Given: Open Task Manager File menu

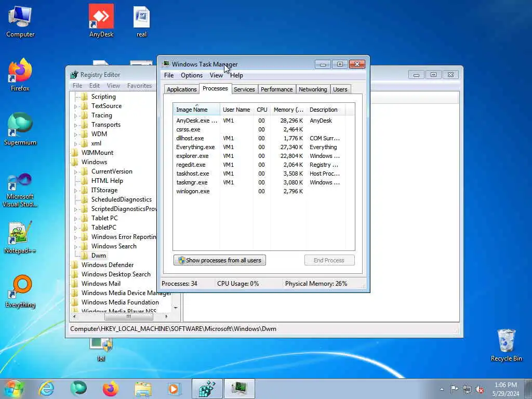Looking at the screenshot, I should tap(169, 75).
